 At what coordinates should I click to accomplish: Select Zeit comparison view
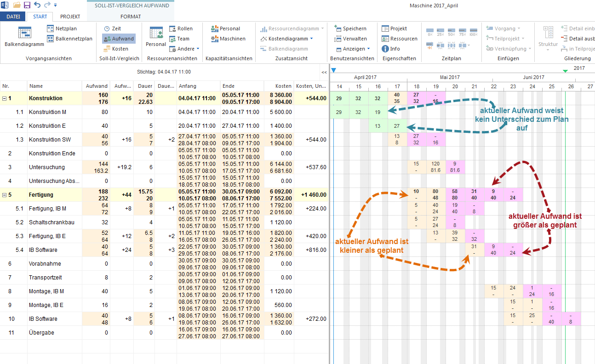pos(112,28)
